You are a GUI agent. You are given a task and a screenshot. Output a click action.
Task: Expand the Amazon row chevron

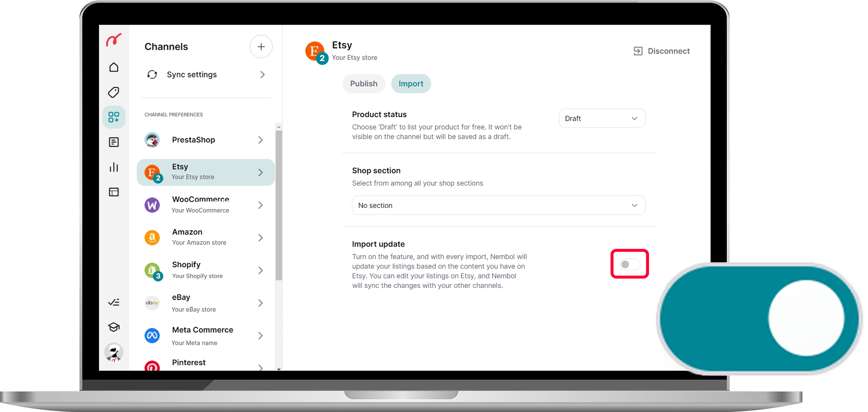coord(260,238)
